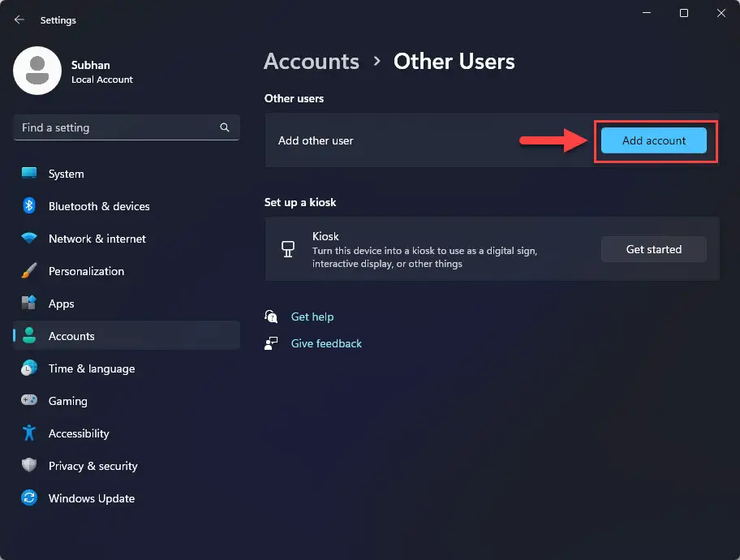Click the Apps squares icon
This screenshot has width=740, height=560.
coord(29,303)
